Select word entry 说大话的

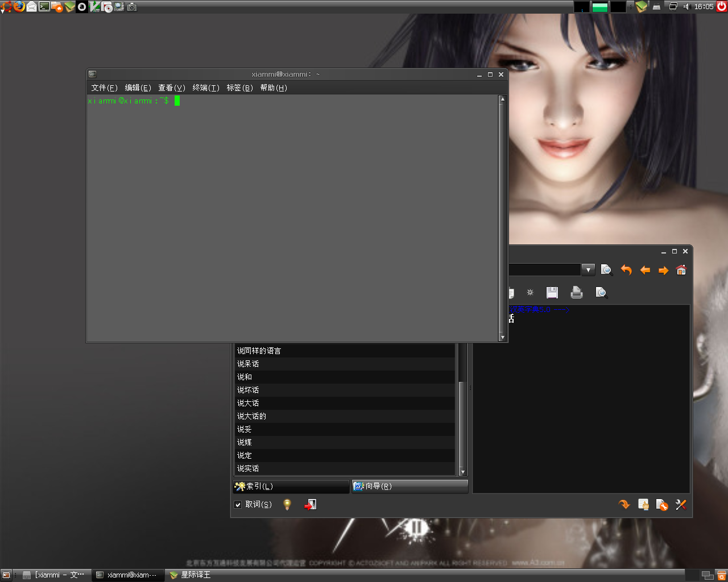click(345, 416)
